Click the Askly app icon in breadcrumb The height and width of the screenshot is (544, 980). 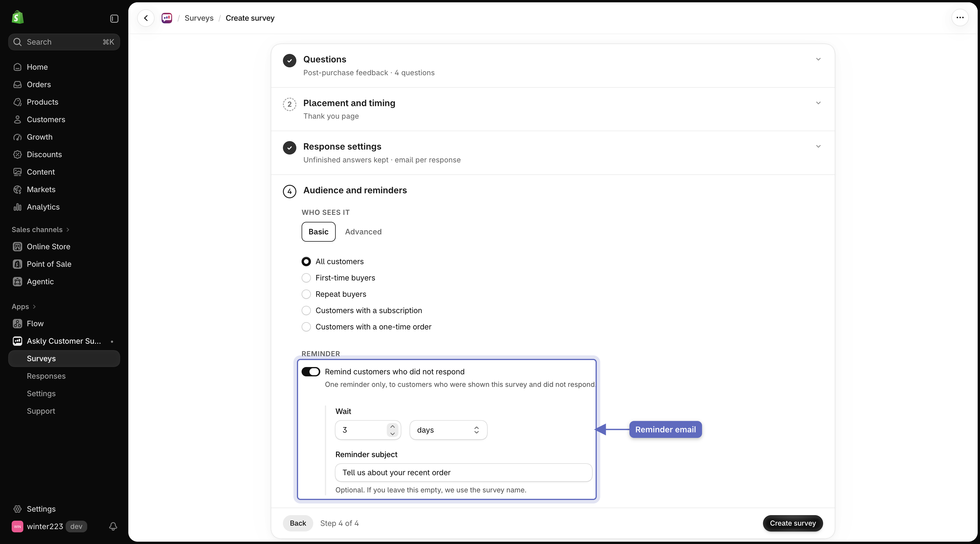point(167,18)
